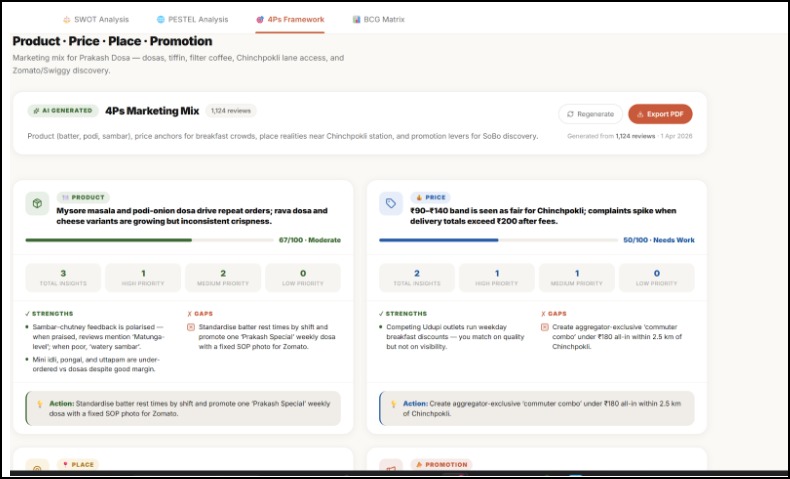Click the 67/100 Moderate score label

point(310,240)
